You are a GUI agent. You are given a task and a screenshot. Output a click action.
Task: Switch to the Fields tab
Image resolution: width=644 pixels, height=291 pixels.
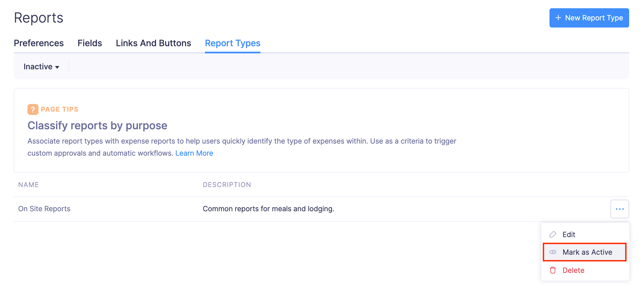coord(90,43)
